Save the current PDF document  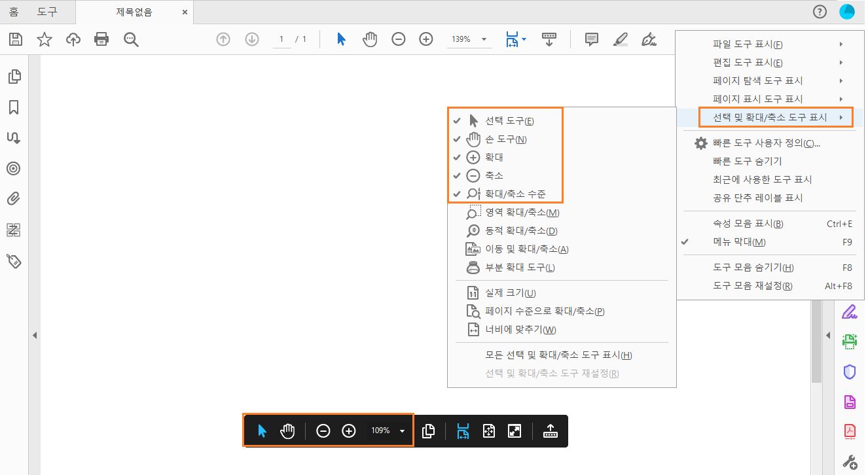pos(14,39)
